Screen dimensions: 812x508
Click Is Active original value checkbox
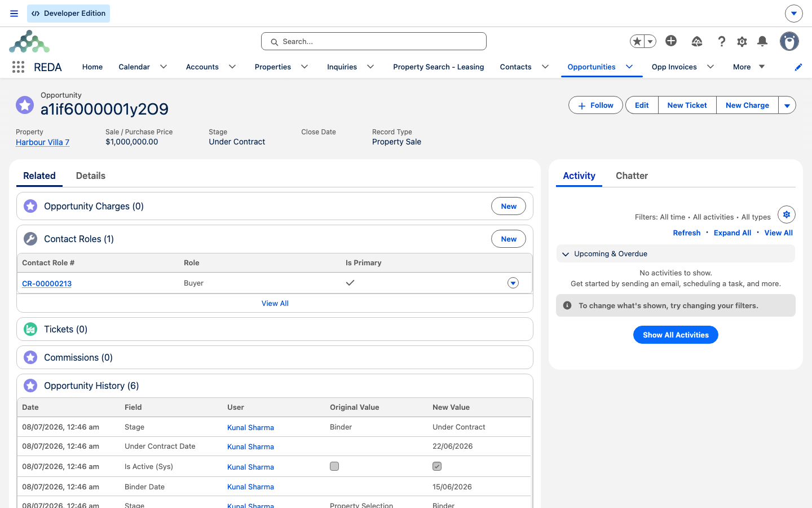pos(334,466)
